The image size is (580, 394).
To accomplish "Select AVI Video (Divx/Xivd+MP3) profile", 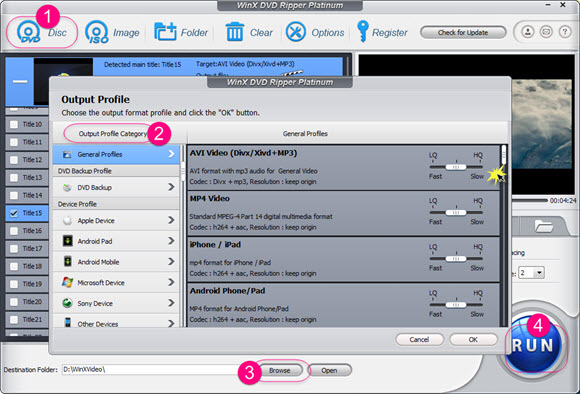I will click(343, 168).
